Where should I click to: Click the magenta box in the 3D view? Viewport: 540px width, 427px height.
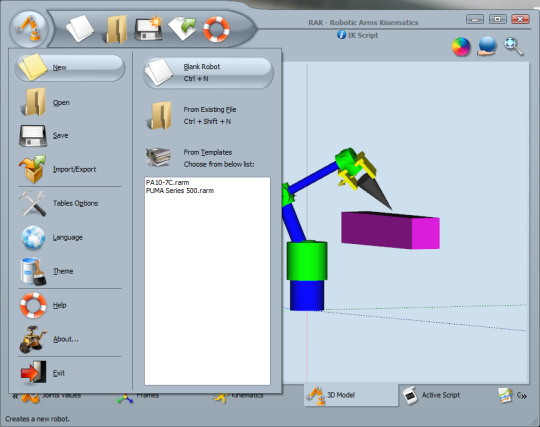(390, 230)
